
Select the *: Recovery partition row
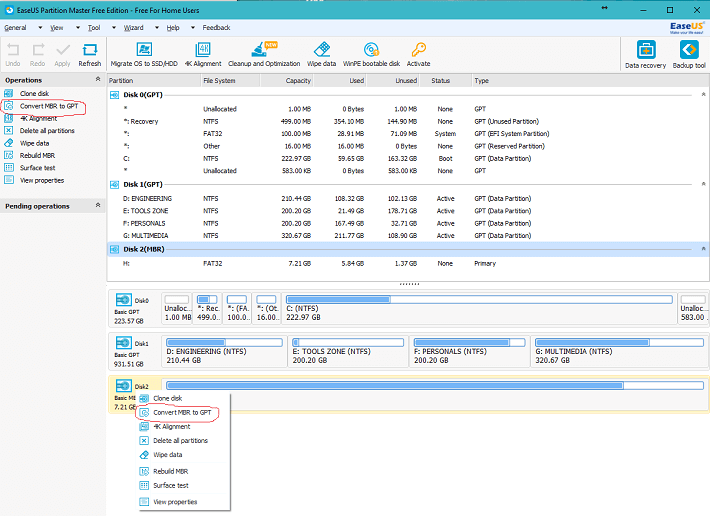[x=408, y=122]
